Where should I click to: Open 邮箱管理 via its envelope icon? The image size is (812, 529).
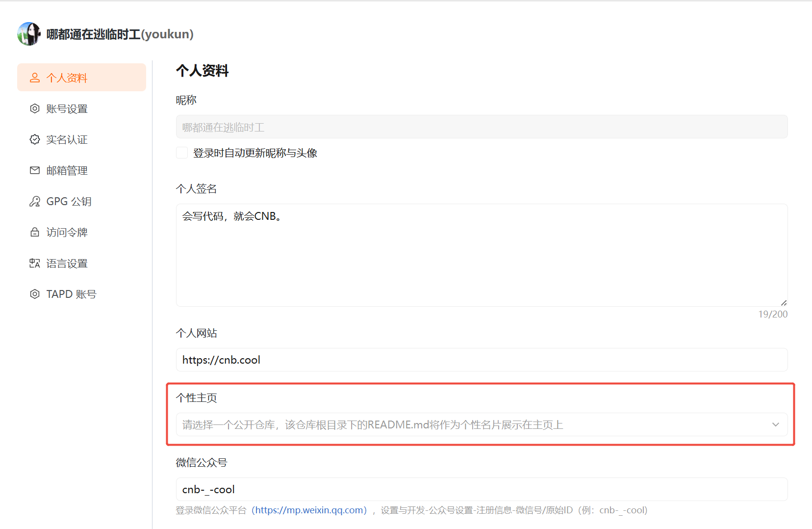(x=34, y=170)
